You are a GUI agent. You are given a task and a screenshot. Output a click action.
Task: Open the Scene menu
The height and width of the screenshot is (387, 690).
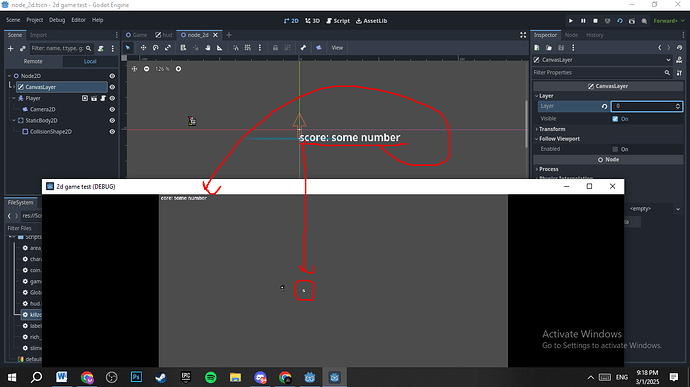click(13, 20)
